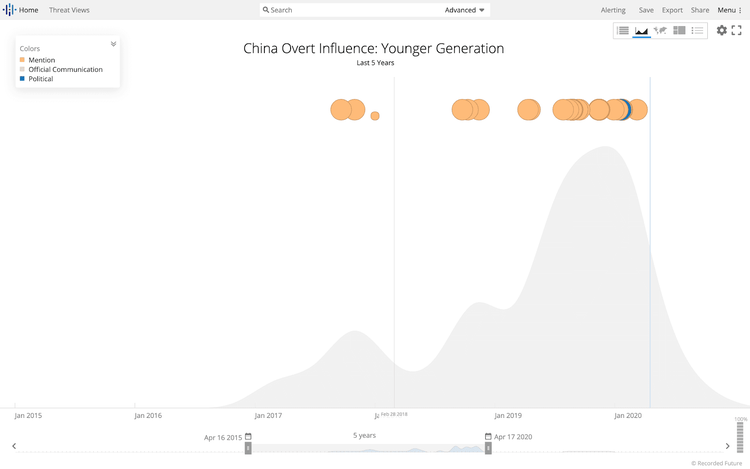Open the grid table view
The image size is (750, 469).
[679, 31]
